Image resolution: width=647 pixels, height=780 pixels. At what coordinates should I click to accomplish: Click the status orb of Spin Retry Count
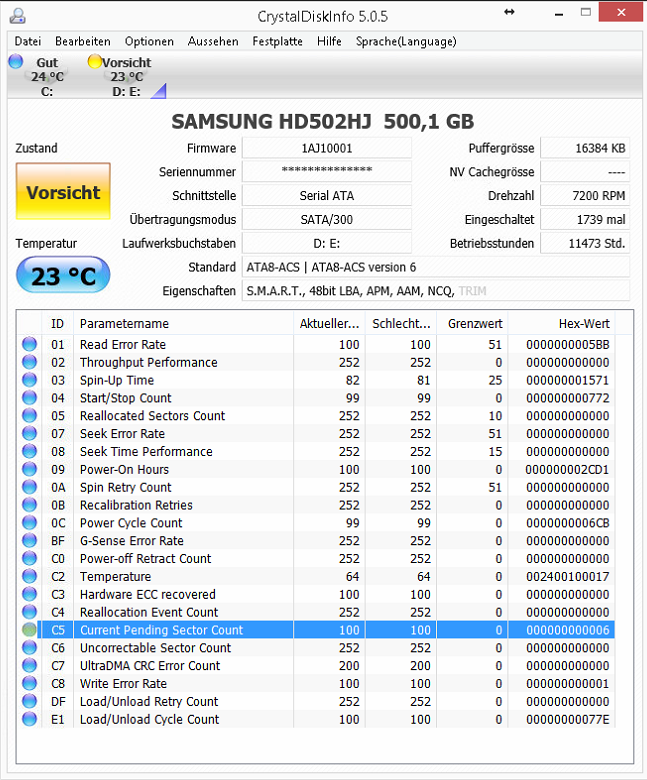pos(29,487)
